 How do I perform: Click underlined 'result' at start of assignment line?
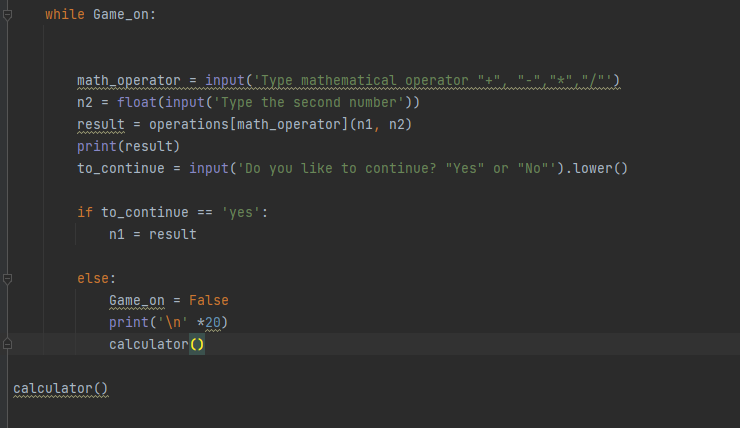click(101, 125)
